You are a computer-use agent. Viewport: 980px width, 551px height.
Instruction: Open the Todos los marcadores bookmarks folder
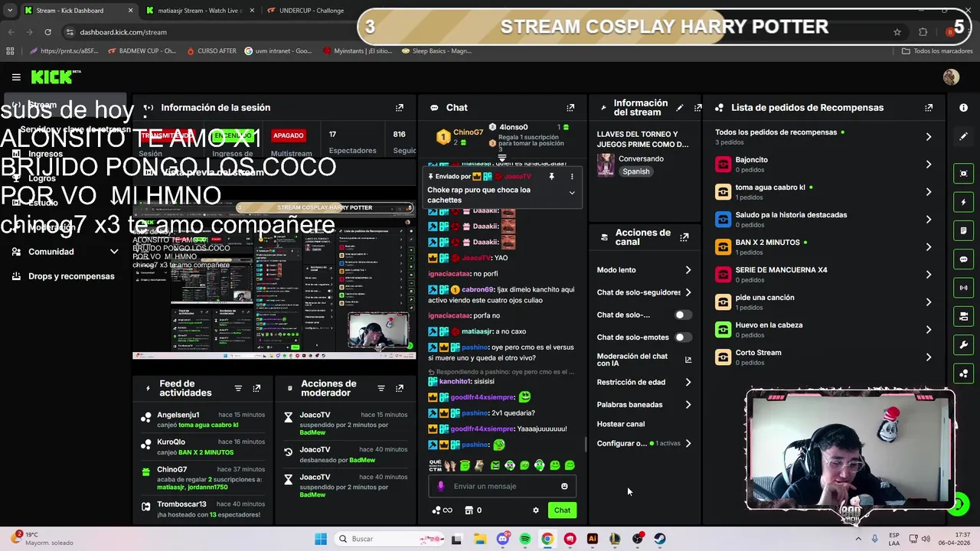pyautogui.click(x=937, y=51)
